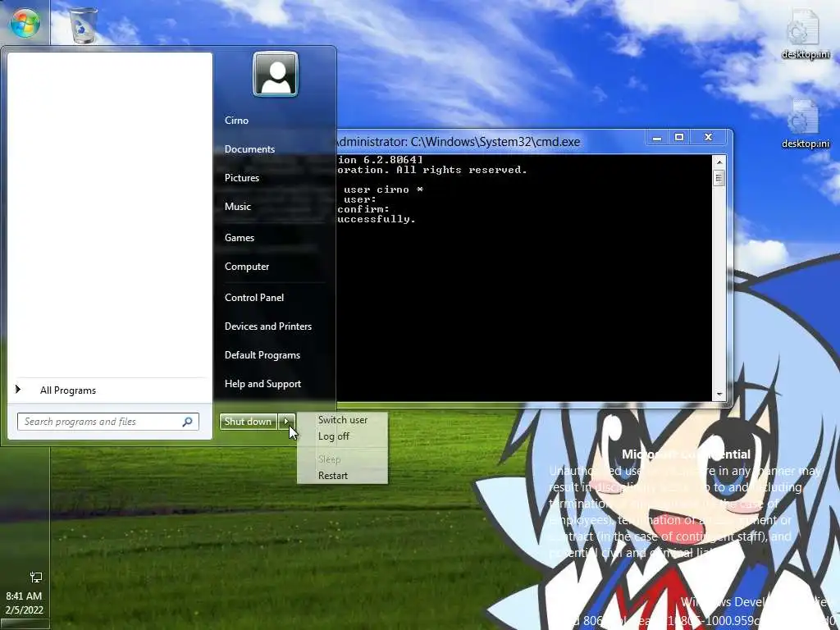Click the Windows Start orb
840x630 pixels.
point(25,23)
